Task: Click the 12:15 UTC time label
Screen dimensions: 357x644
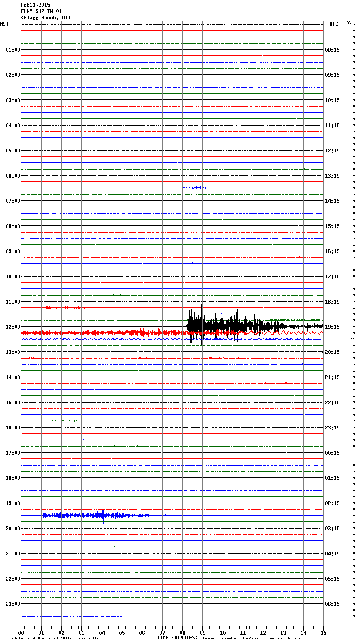Action: [332, 151]
